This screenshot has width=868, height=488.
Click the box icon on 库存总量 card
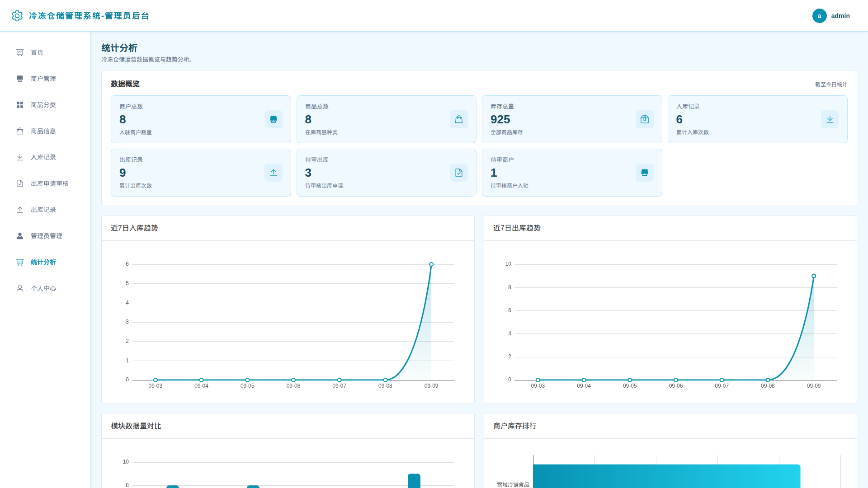(x=645, y=119)
